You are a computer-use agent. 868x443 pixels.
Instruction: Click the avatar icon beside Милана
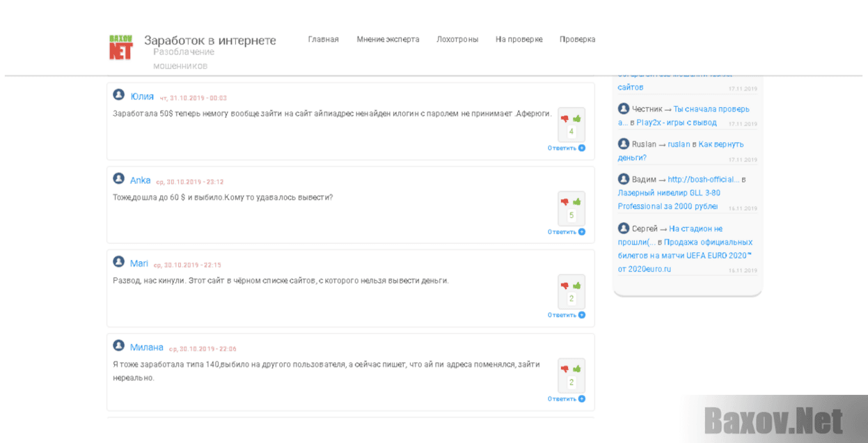pyautogui.click(x=119, y=346)
